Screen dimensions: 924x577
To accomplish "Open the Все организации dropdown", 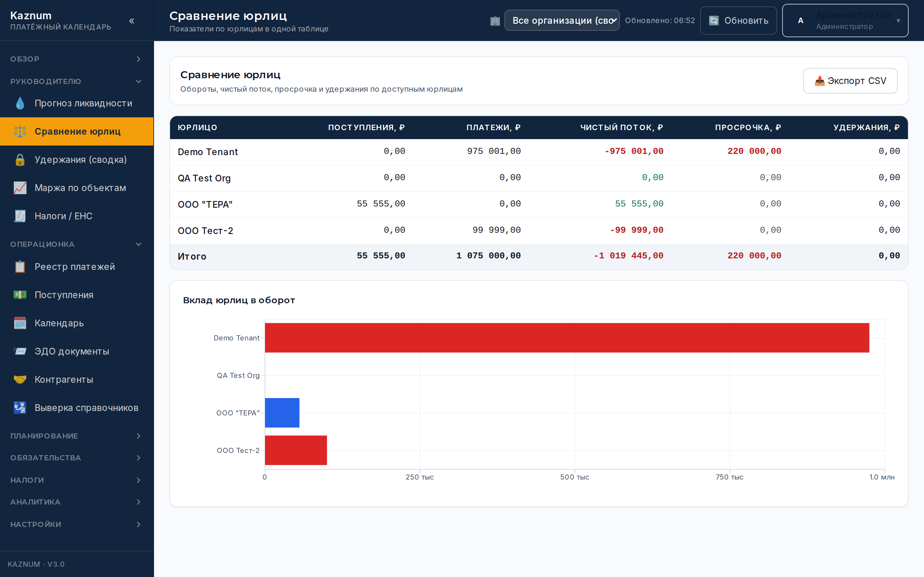I will pyautogui.click(x=562, y=20).
